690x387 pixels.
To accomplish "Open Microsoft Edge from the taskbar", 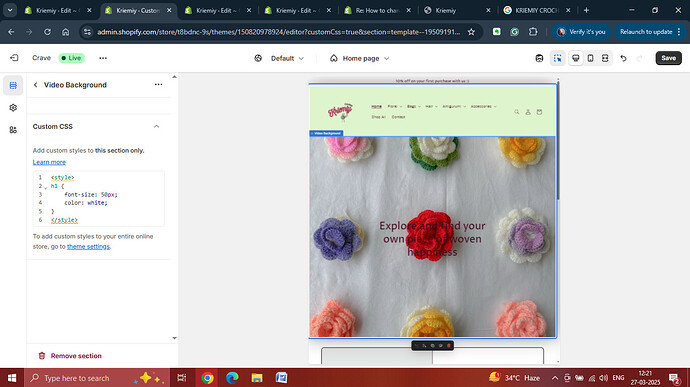I will (232, 378).
